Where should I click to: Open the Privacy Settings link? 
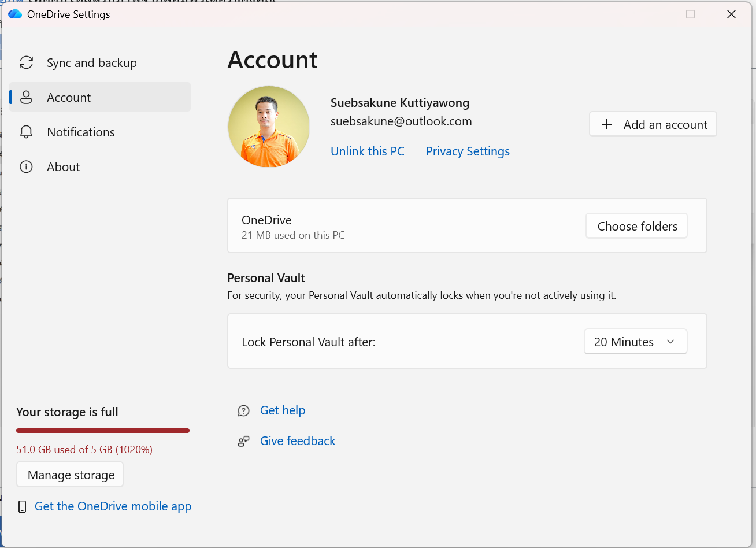pos(468,151)
